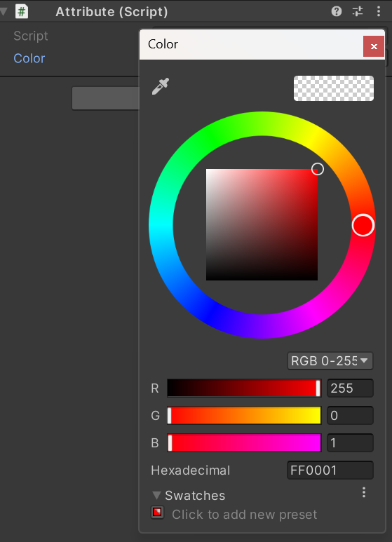
Task: Pick a color with the eyedropper tool
Action: 161,86
